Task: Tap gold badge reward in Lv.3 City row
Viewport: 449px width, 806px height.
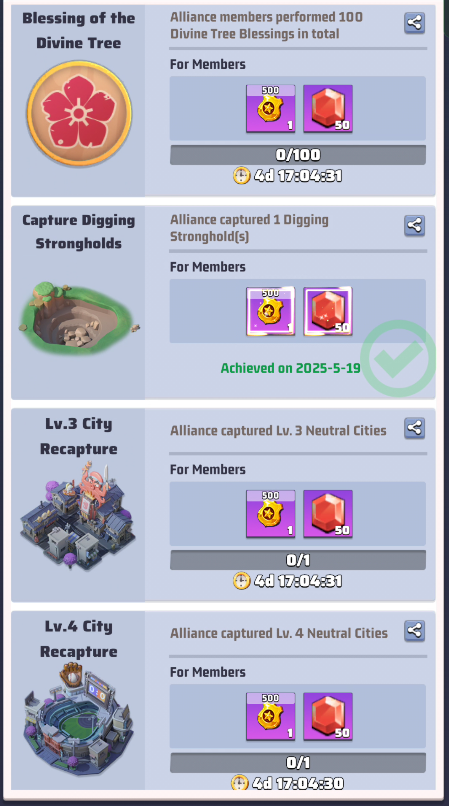Action: tap(271, 514)
